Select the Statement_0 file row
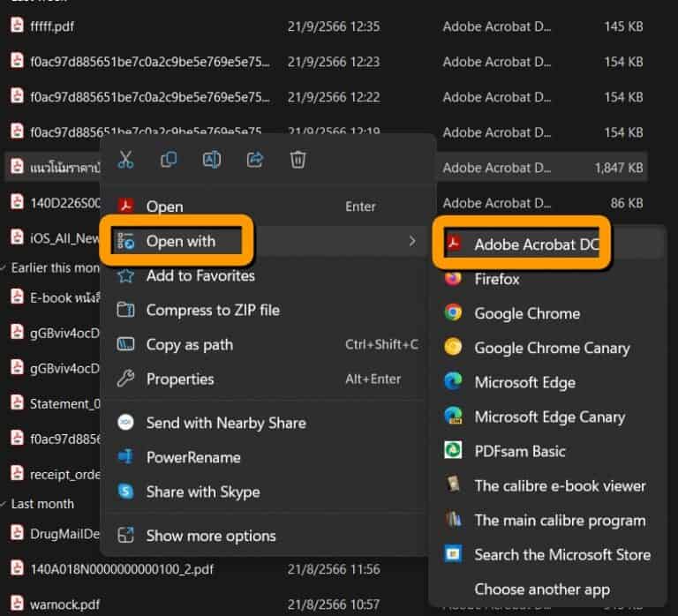Screen dimensions: 678x616 pyautogui.click(x=53, y=403)
